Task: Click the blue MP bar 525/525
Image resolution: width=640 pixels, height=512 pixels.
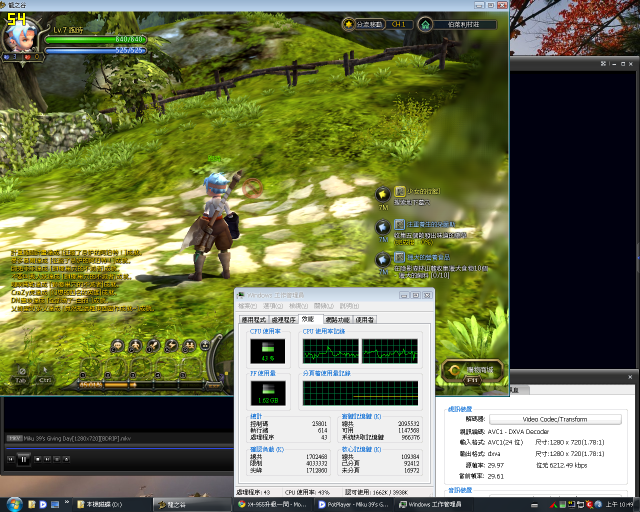Action: click(96, 51)
